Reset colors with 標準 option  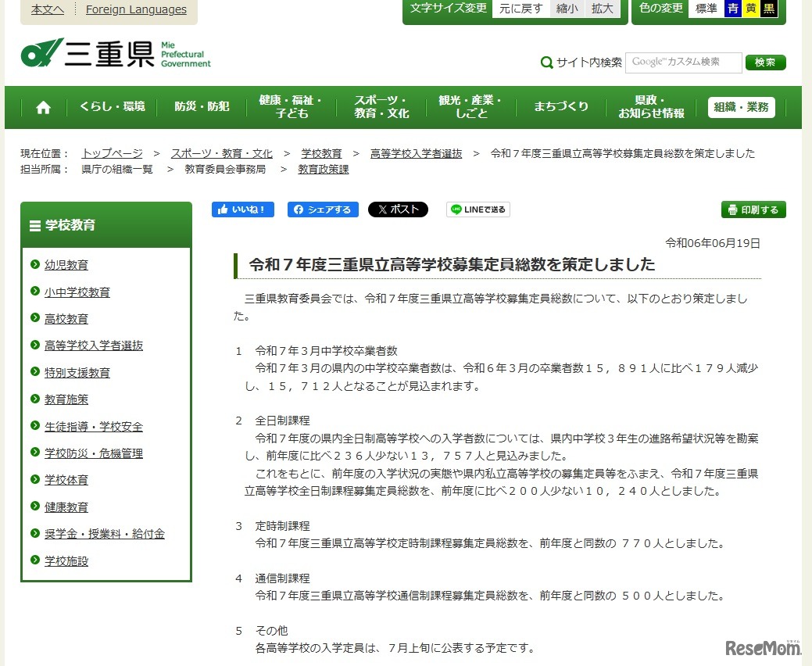(706, 9)
